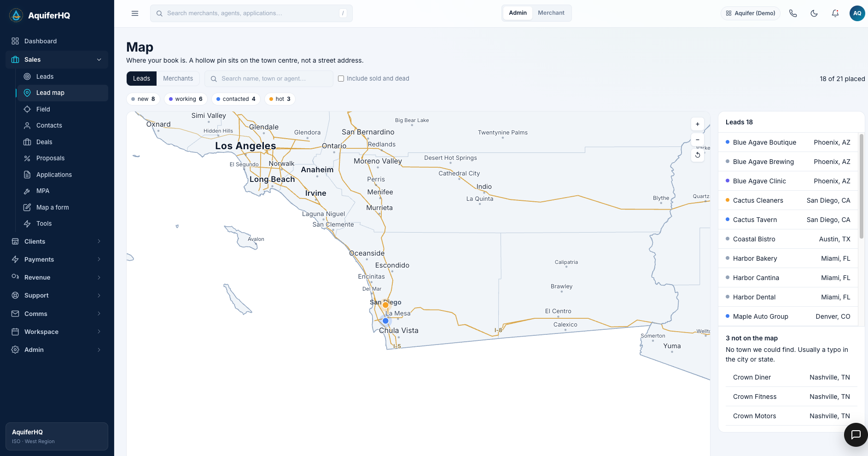Open Blue Agave Boutique lead row
Screen dimensions: 868x456
[x=788, y=142]
